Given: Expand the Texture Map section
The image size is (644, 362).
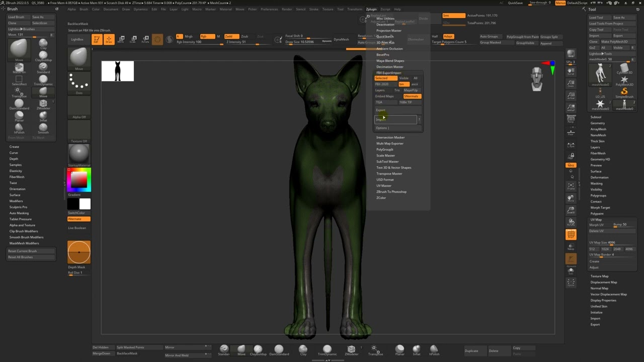Looking at the screenshot, I should coord(599,276).
